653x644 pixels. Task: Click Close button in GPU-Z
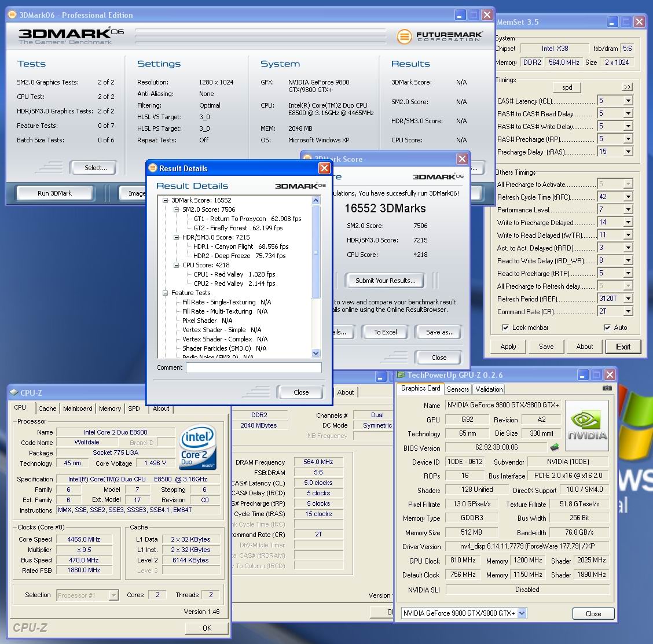coord(593,613)
